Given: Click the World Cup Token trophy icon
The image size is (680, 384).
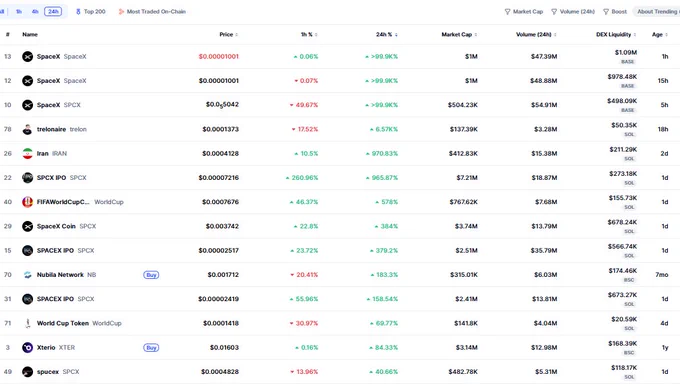Looking at the screenshot, I should (27, 323).
